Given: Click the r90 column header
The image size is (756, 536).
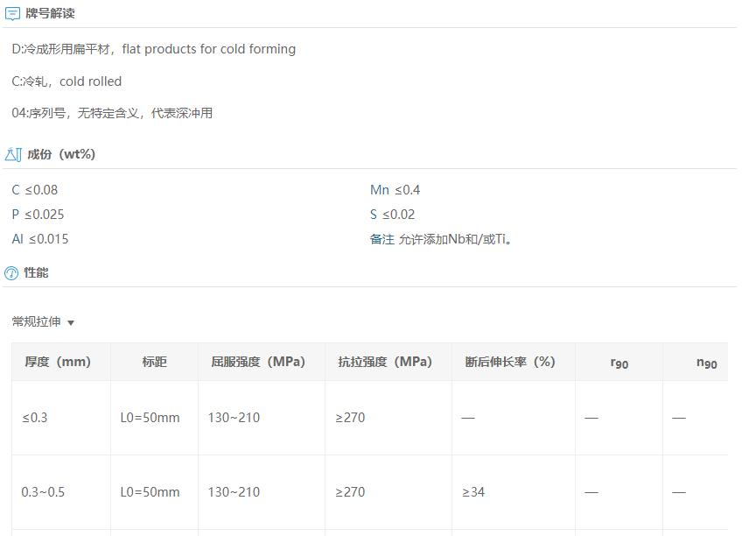Looking at the screenshot, I should coord(619,363).
